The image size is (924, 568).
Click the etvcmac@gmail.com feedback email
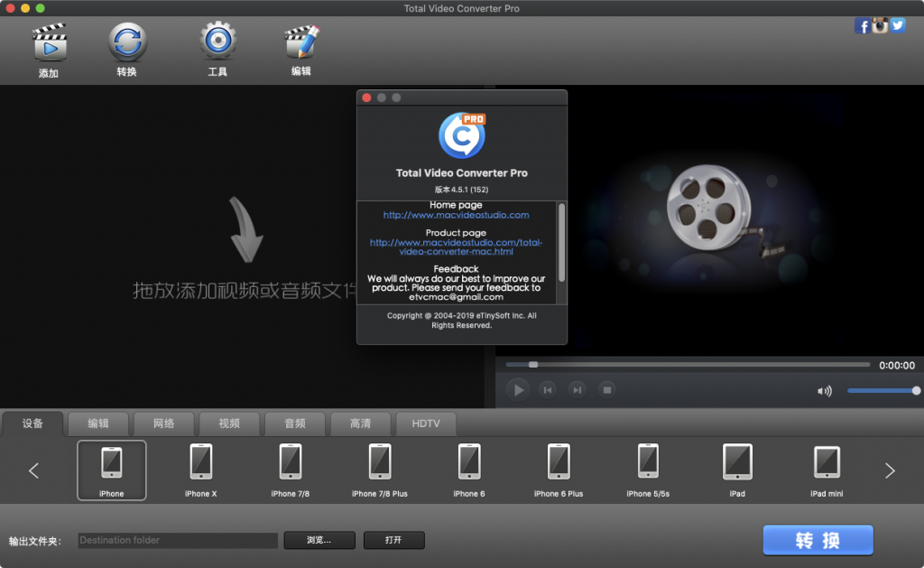tap(456, 297)
